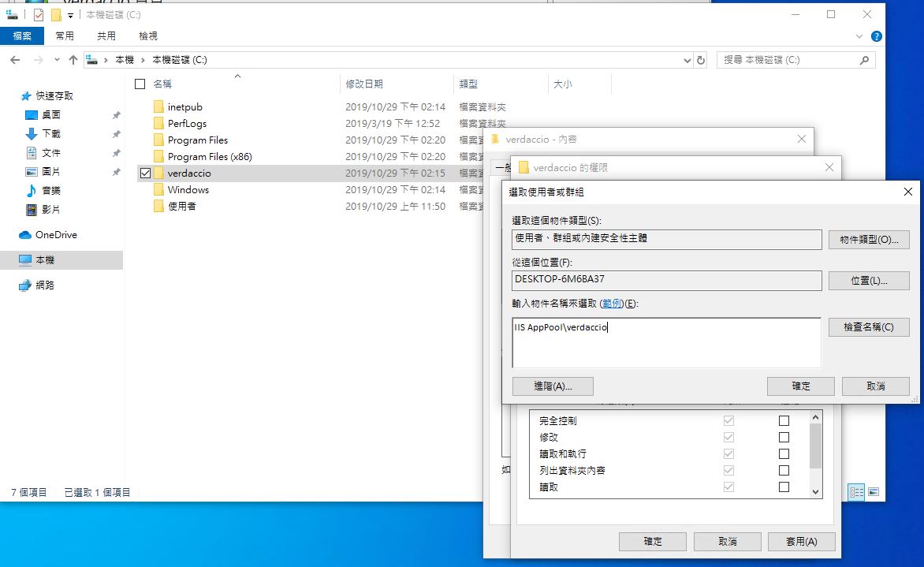This screenshot has width=924, height=567.
Task: Go back using the back arrow
Action: pos(15,59)
